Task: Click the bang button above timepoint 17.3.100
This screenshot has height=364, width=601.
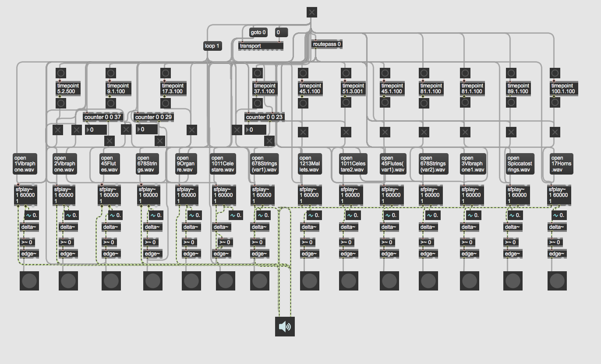Action: (165, 73)
